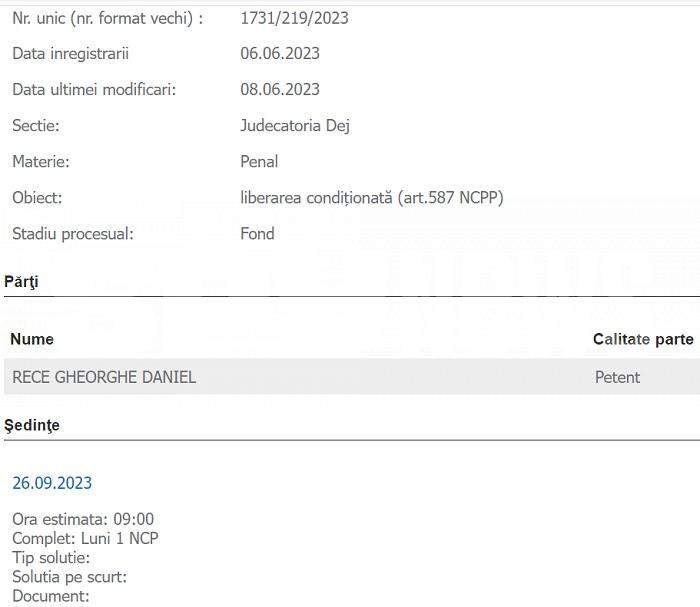The image size is (700, 607).
Task: Click the Părţi section heading
Action: click(x=21, y=282)
